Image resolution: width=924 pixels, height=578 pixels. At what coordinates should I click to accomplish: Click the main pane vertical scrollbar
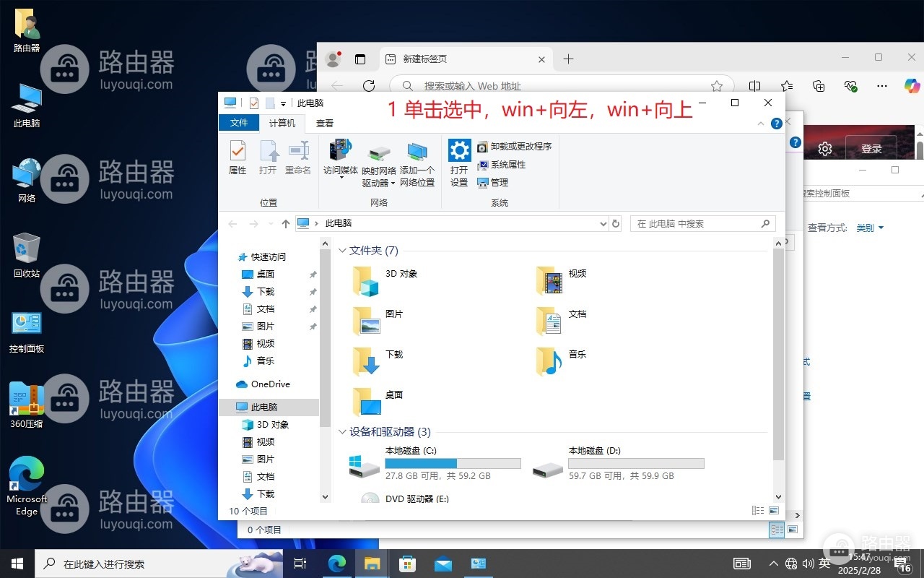pos(777,355)
